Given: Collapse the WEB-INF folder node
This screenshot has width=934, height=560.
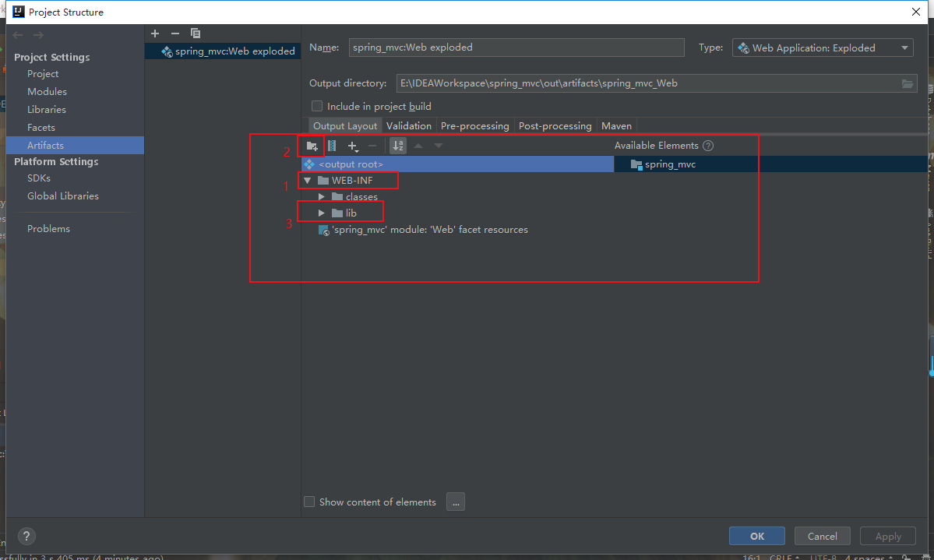Looking at the screenshot, I should 308,181.
